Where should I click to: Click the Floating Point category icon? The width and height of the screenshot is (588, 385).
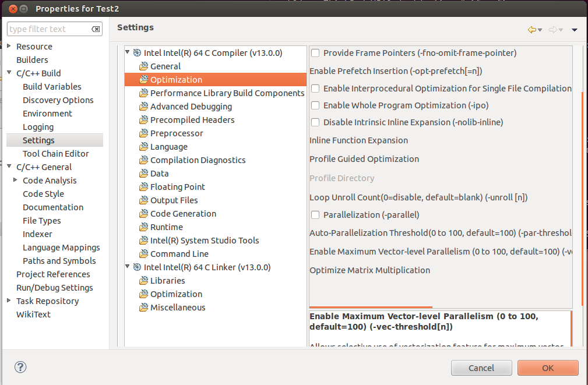(x=143, y=187)
